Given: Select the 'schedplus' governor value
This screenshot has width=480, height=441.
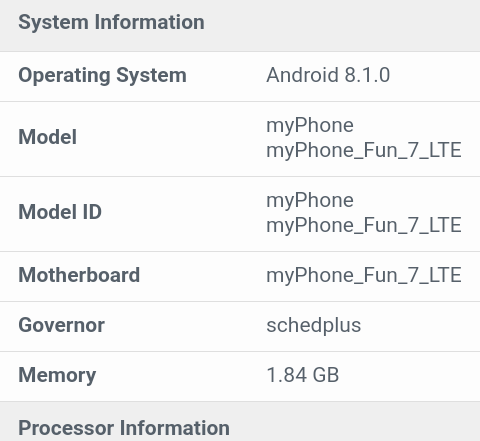Looking at the screenshot, I should click(x=313, y=325).
